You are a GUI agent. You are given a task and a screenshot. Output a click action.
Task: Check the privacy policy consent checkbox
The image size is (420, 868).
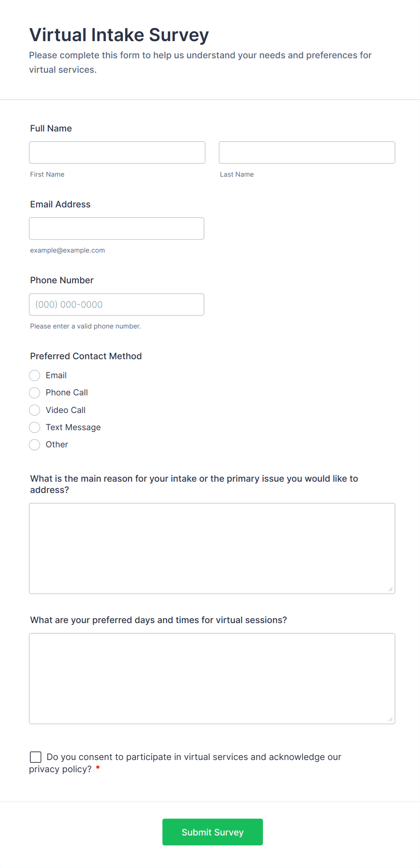pos(36,757)
